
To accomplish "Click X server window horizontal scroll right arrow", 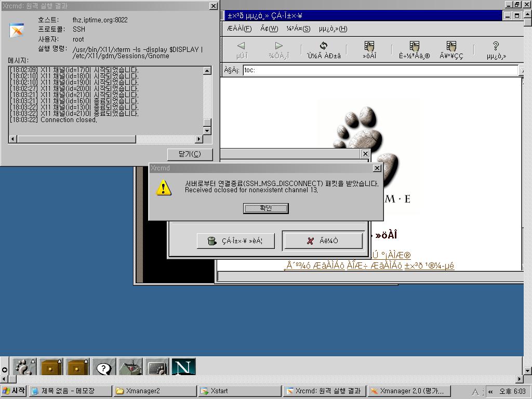I will click(520, 379).
